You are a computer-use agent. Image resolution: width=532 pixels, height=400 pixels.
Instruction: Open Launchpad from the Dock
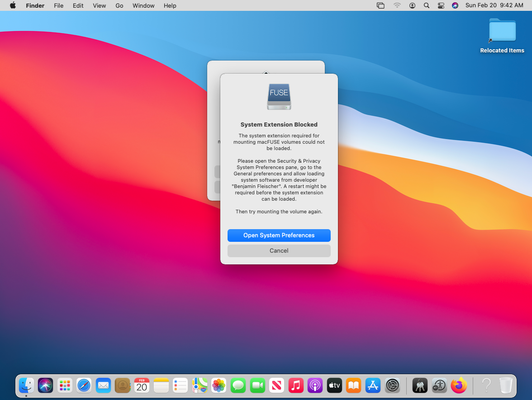click(x=65, y=386)
